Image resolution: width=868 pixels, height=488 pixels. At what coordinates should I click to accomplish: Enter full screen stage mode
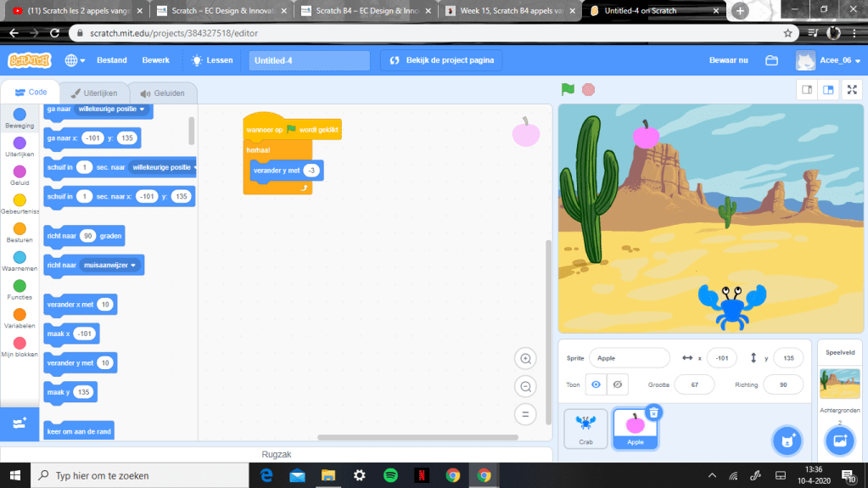(851, 90)
